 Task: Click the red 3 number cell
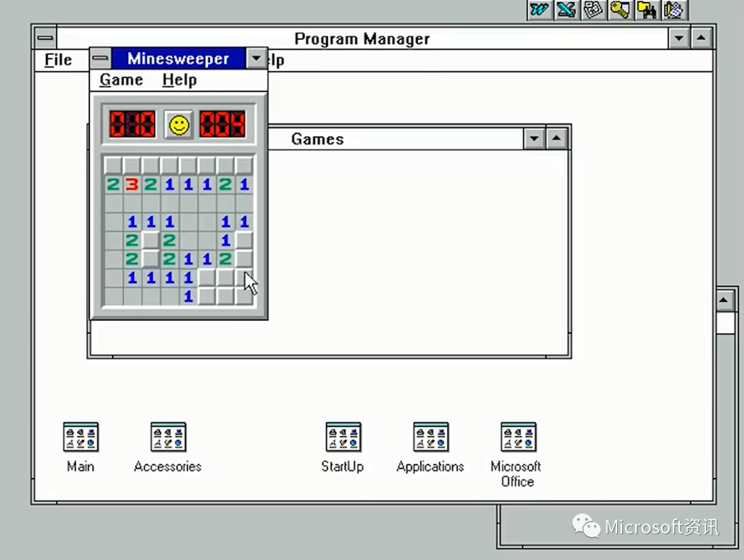coord(132,184)
